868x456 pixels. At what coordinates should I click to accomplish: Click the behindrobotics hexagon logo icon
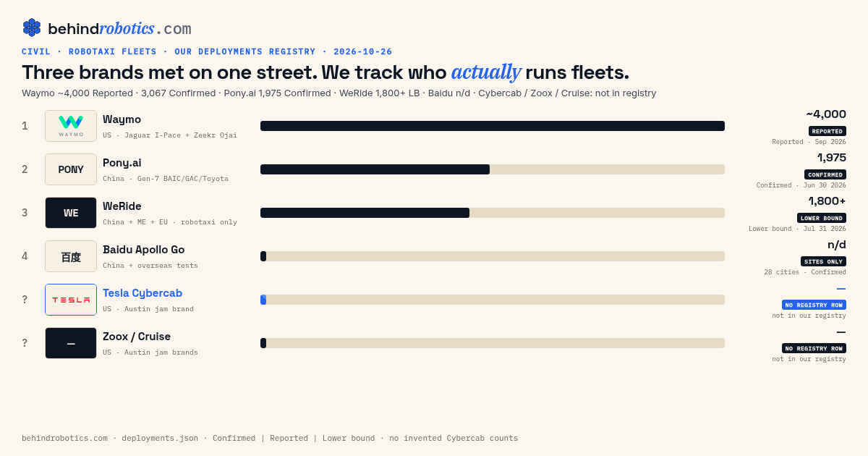(32, 28)
